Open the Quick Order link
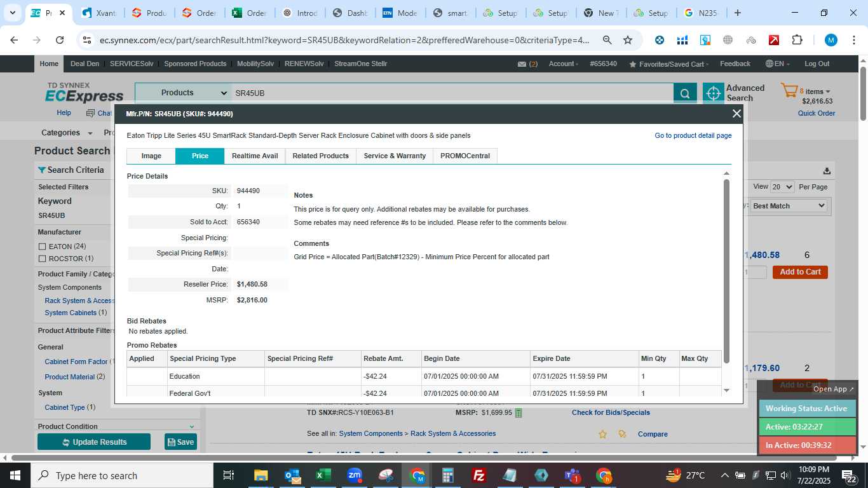The image size is (868, 488). 817,114
